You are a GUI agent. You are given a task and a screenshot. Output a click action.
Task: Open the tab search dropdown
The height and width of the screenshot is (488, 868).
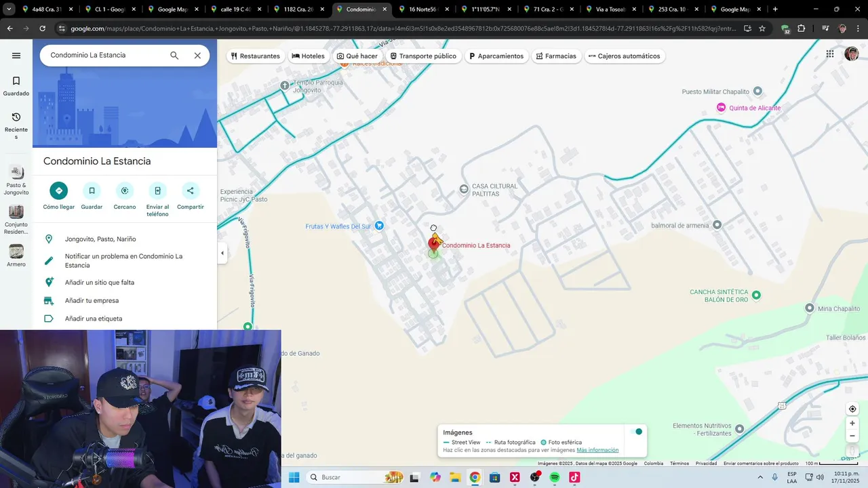click(x=9, y=9)
